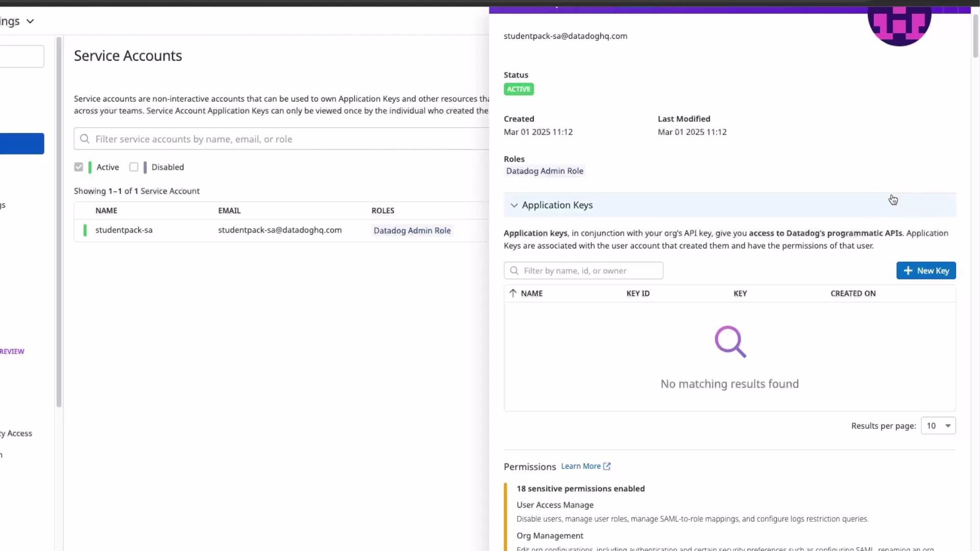Click the CREATED ON column header
This screenshot has width=980, height=551.
click(853, 293)
